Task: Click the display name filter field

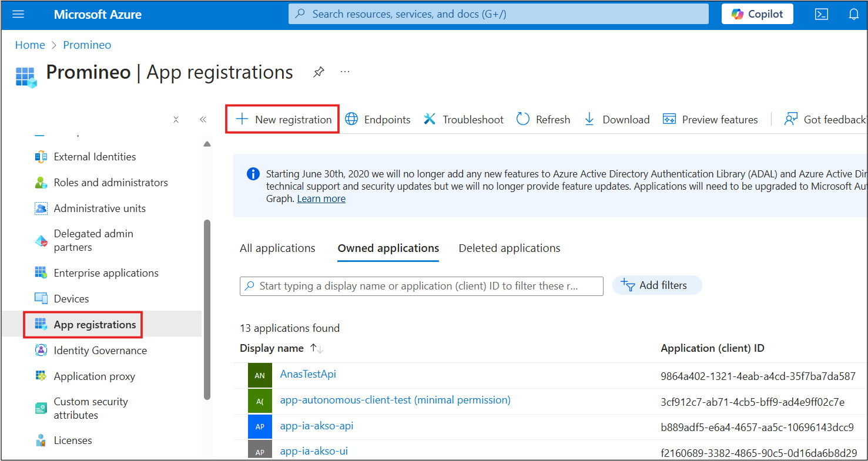Action: click(421, 286)
